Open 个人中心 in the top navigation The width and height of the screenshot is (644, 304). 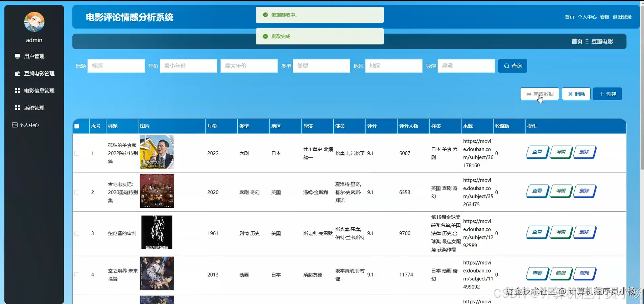click(587, 17)
